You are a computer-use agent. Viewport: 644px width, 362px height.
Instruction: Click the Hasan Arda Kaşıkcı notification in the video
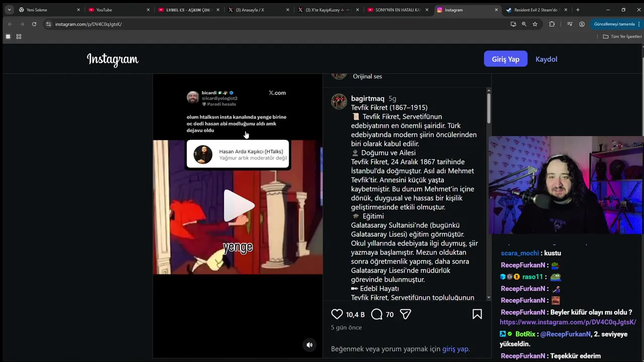point(238,155)
